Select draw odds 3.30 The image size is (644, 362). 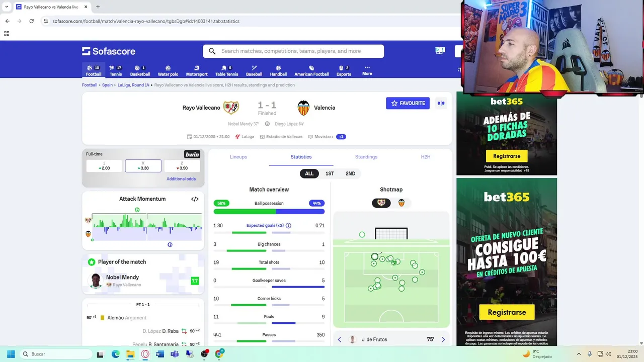click(x=143, y=166)
